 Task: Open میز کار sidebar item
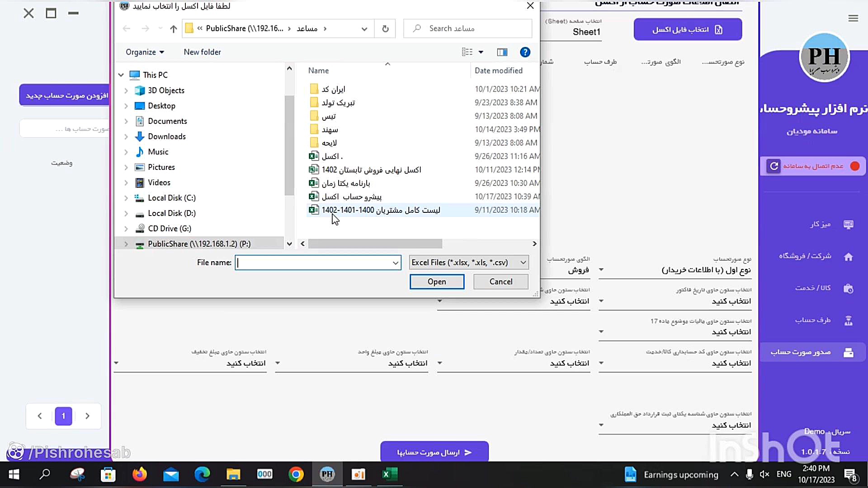(x=831, y=224)
